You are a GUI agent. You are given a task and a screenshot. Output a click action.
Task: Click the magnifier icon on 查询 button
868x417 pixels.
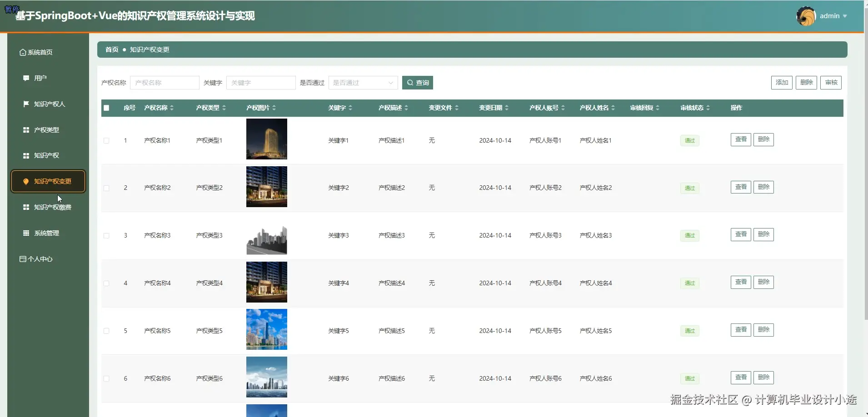pos(410,83)
